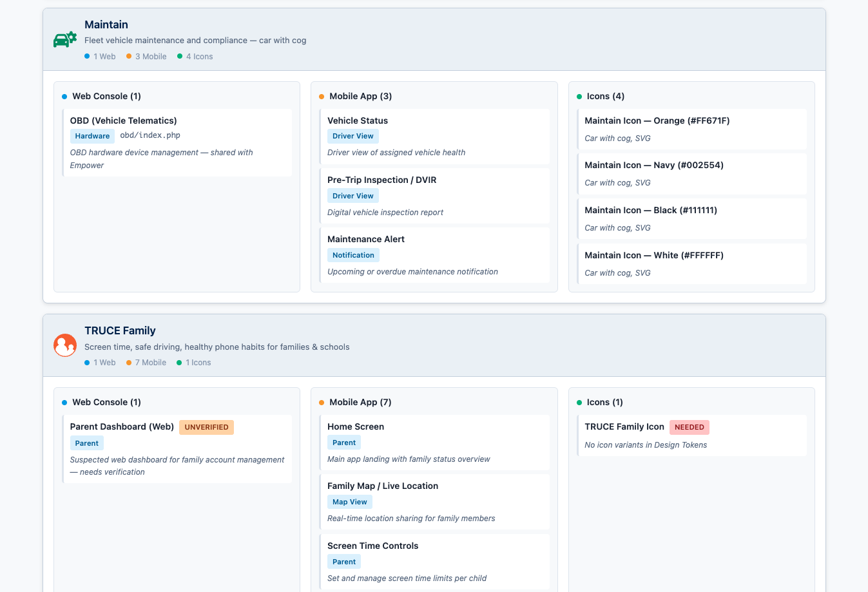This screenshot has height=592, width=868.
Task: Click the Mobile App (3) column title
Action: coord(360,96)
